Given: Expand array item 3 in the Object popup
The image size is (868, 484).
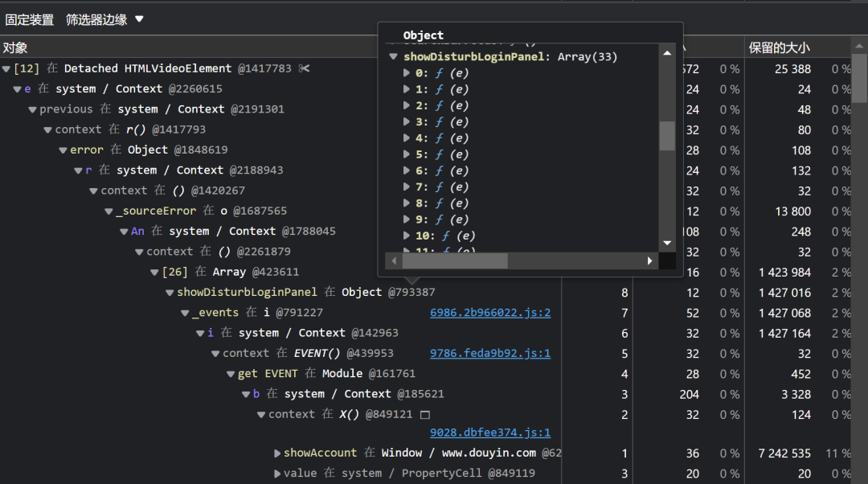Looking at the screenshot, I should click(x=407, y=121).
